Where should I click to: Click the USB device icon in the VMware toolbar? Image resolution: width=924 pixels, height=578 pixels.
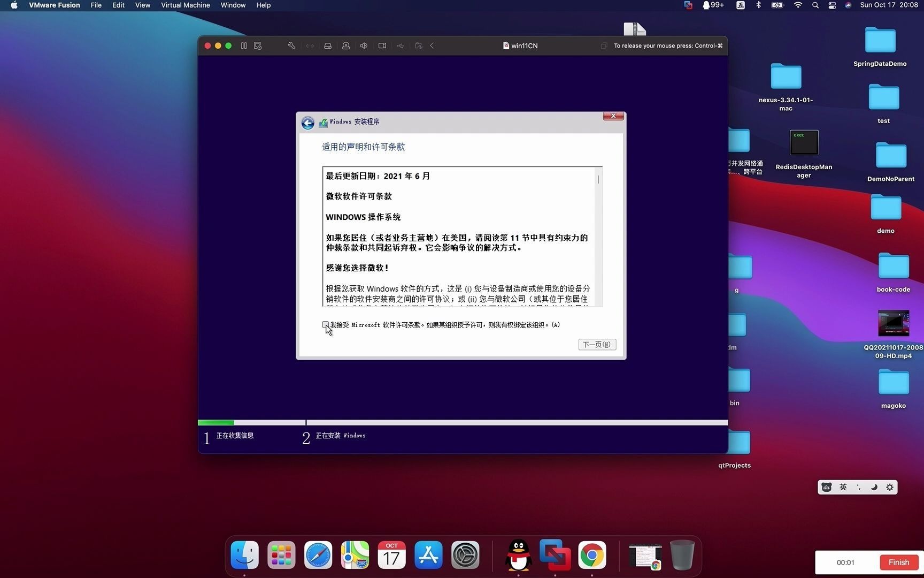point(400,46)
